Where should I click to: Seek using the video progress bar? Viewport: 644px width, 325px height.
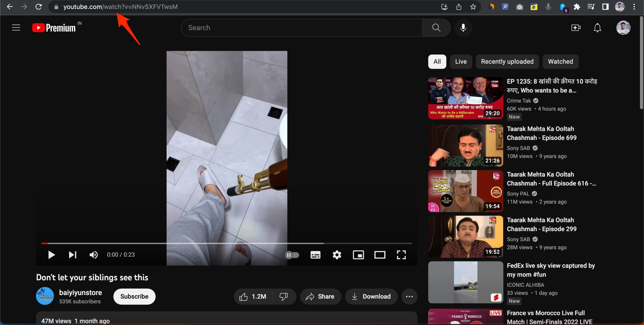pyautogui.click(x=226, y=243)
